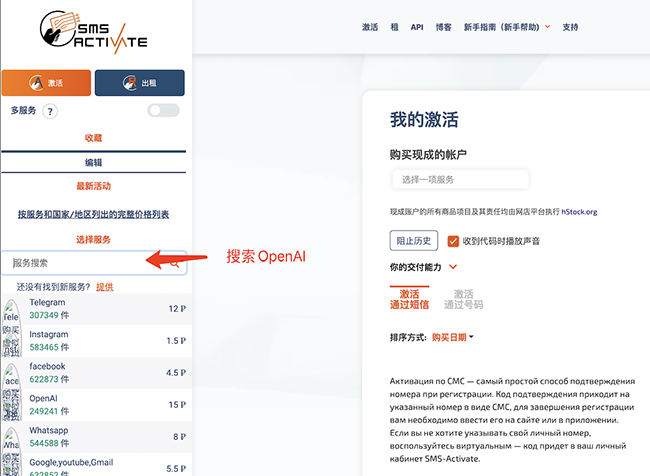This screenshot has height=476, width=650.
Task: Switch to 激活通过短信 tab
Action: (409, 299)
